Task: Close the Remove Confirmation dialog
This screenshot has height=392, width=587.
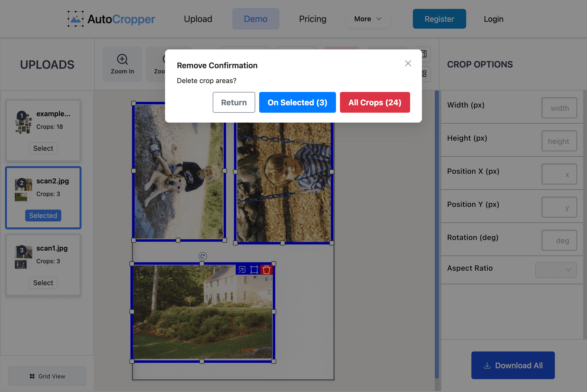Action: pyautogui.click(x=408, y=63)
